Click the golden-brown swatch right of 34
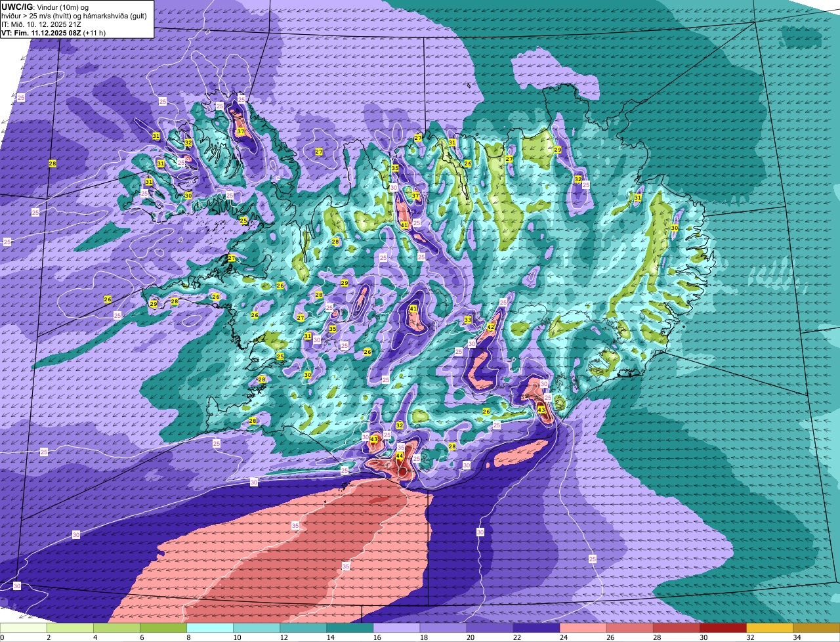 click(816, 628)
